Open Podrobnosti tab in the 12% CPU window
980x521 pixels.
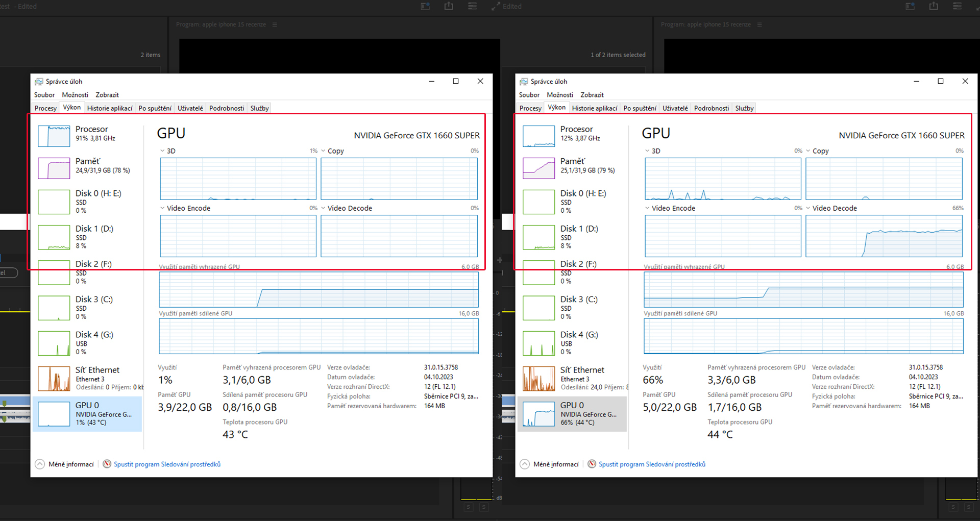pos(711,108)
